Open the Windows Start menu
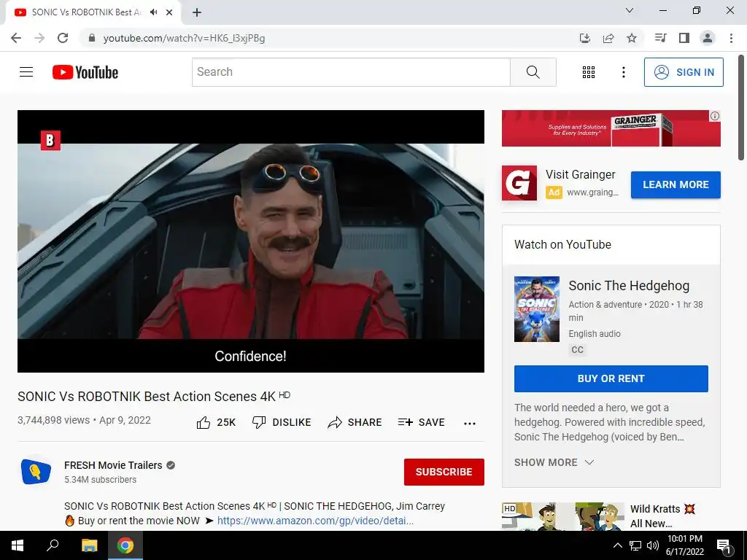The width and height of the screenshot is (747, 560). point(18,545)
